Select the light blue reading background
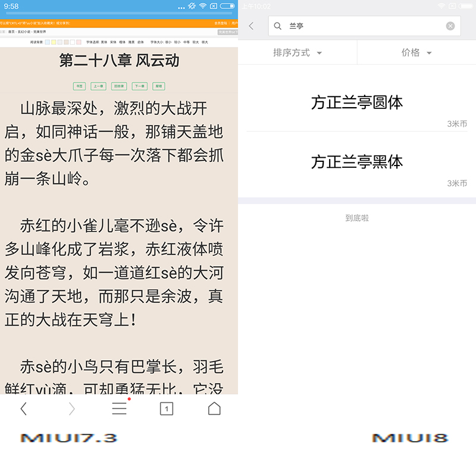Viewport: 476px width, 453px height. tap(48, 42)
